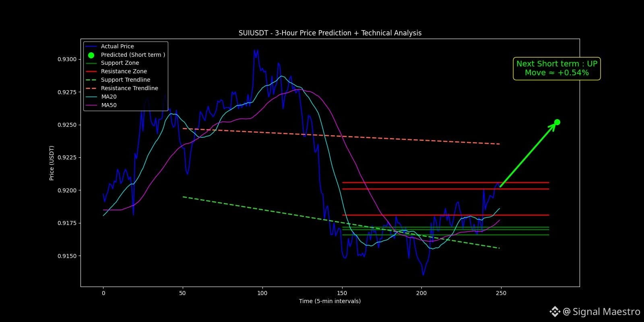This screenshot has width=644, height=322.
Task: Click the Move ≈ +0.54% annotation text
Action: coord(557,73)
